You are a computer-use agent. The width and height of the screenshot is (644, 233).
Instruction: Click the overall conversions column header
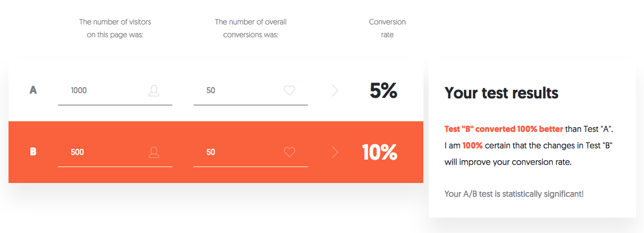tap(250, 29)
